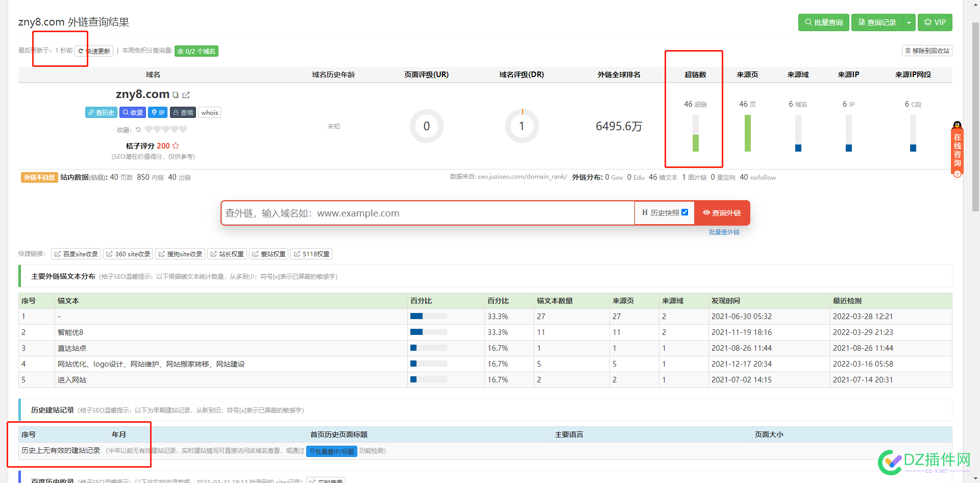Screen dimensions: 980x483
Task: Click the green VIP button
Action: click(x=935, y=22)
